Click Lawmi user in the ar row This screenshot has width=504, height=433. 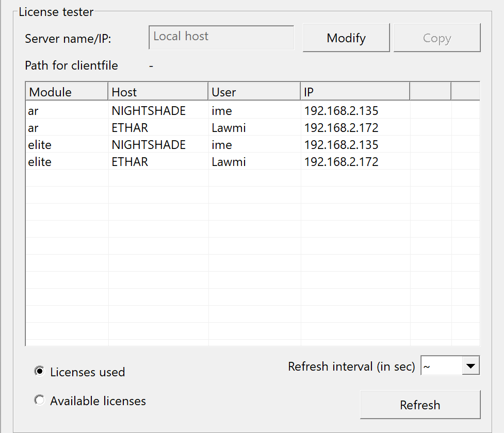pos(229,127)
